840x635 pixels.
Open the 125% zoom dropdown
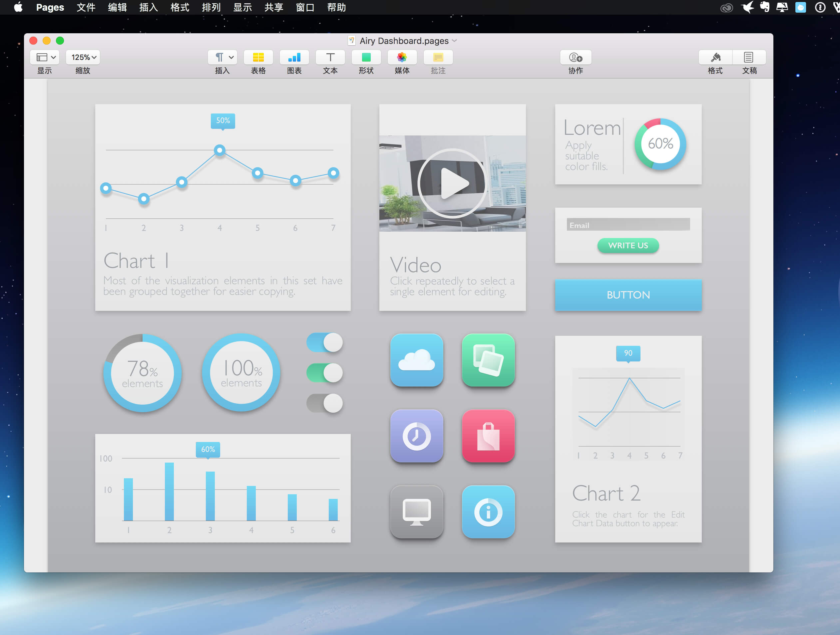pyautogui.click(x=83, y=57)
